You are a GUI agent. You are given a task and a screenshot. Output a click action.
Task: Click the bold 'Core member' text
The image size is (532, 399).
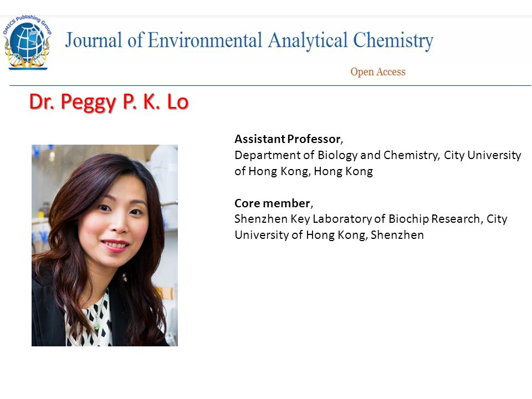point(273,203)
